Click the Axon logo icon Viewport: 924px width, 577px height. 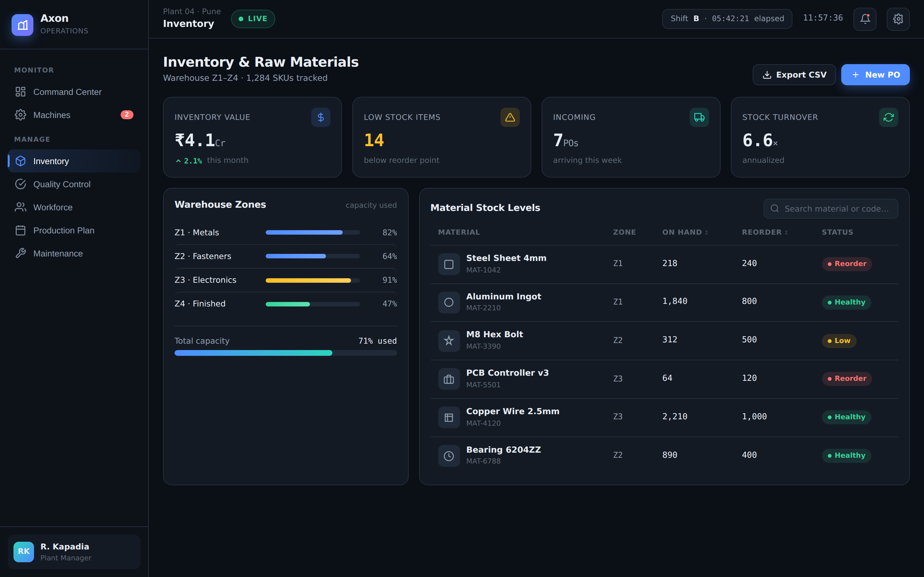(22, 25)
